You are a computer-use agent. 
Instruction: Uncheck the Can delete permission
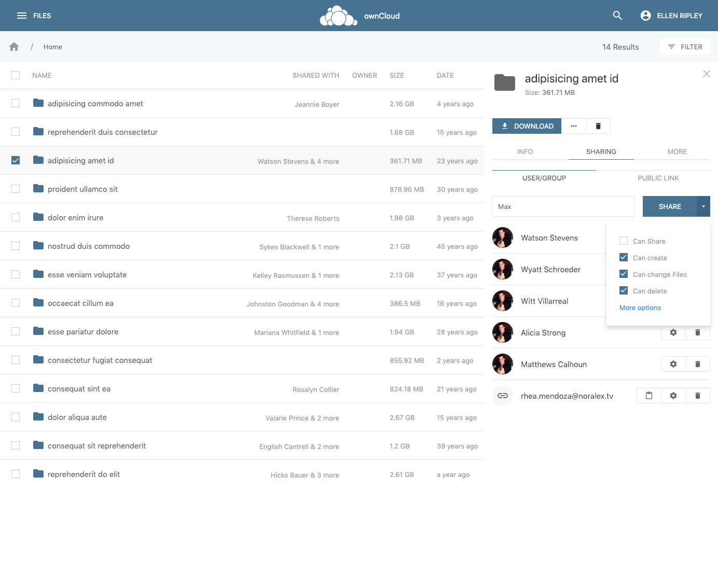click(624, 290)
